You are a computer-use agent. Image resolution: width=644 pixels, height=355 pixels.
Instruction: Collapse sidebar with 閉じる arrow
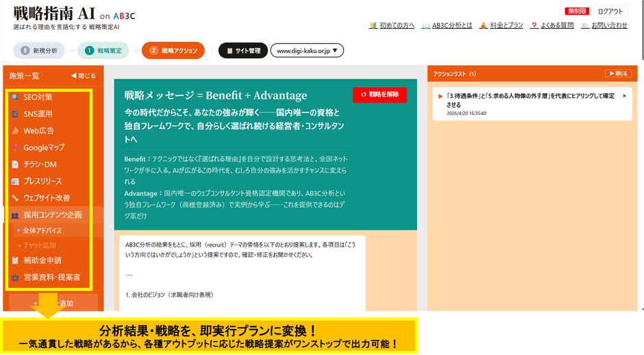pyautogui.click(x=84, y=75)
